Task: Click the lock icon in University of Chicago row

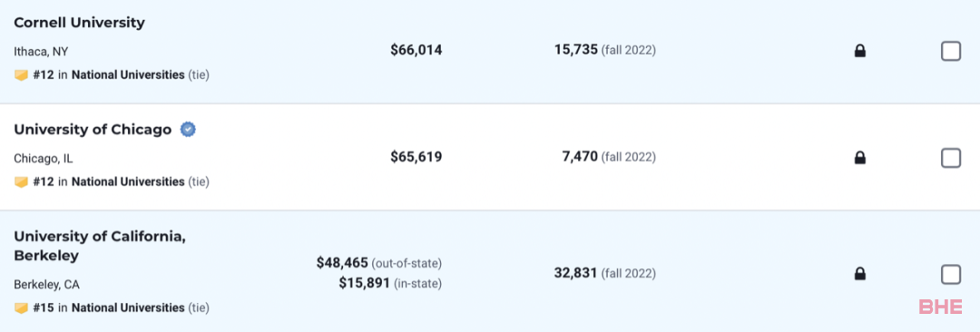Action: pyautogui.click(x=860, y=158)
